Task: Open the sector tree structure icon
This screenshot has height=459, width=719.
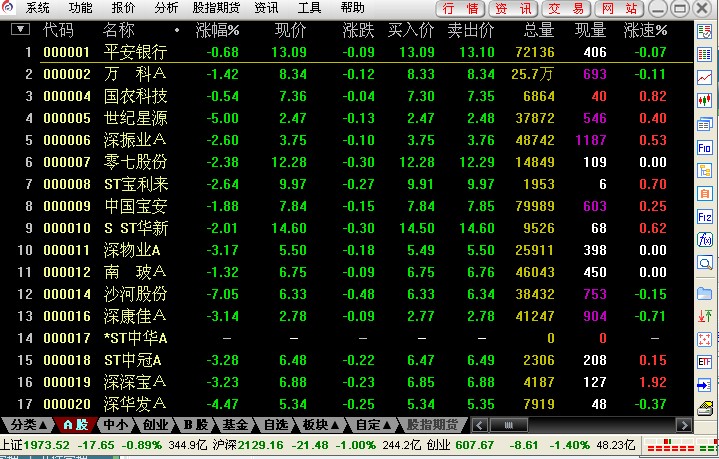Action: [705, 171]
